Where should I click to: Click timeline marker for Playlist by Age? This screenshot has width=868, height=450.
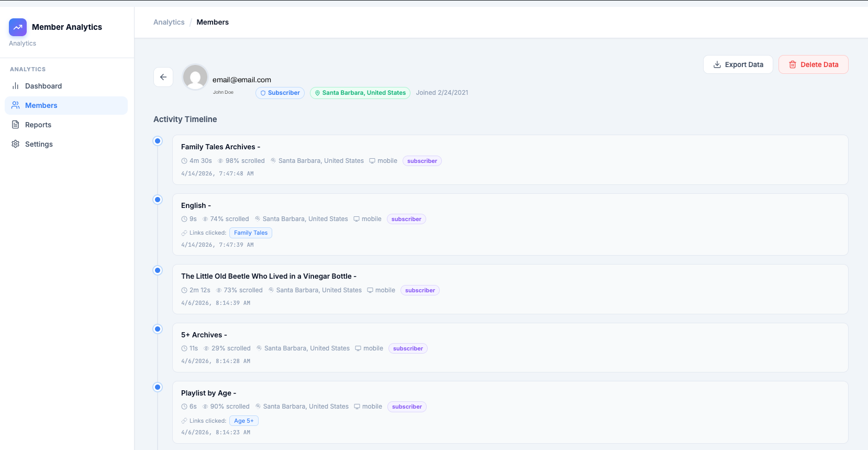pyautogui.click(x=158, y=387)
